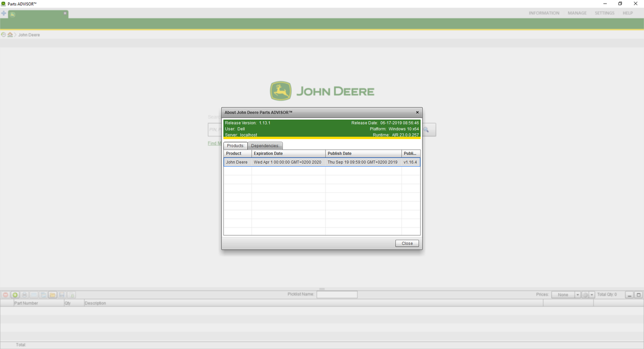This screenshot has height=349, width=644.
Task: Select the John Deere logo tab
Action: pos(38,14)
